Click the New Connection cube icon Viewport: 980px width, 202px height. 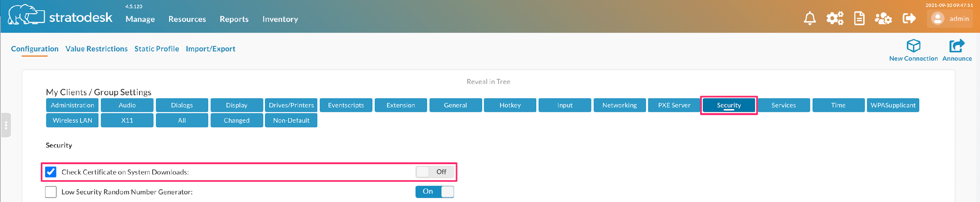(913, 46)
